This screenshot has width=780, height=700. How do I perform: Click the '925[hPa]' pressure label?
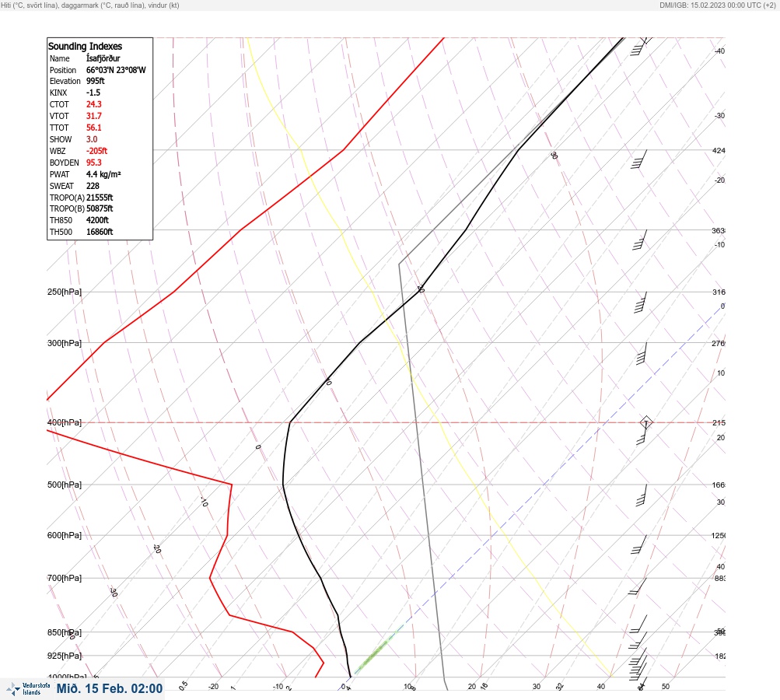pos(65,656)
